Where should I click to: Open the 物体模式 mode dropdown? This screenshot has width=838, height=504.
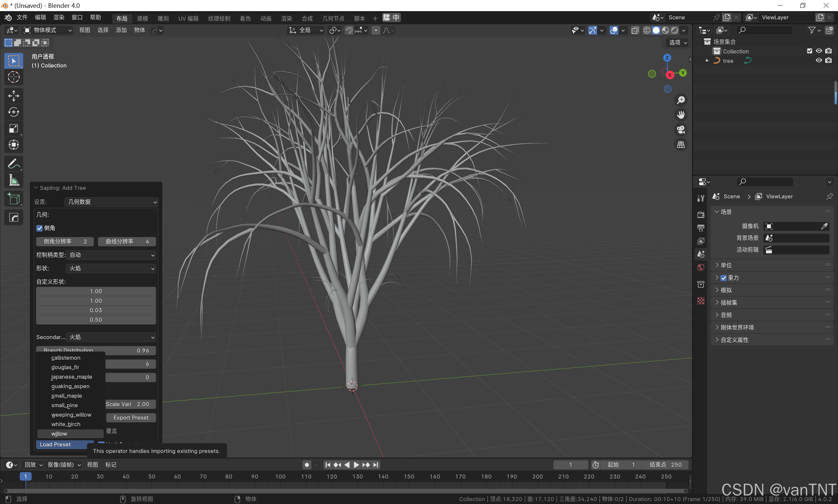[x=47, y=30]
